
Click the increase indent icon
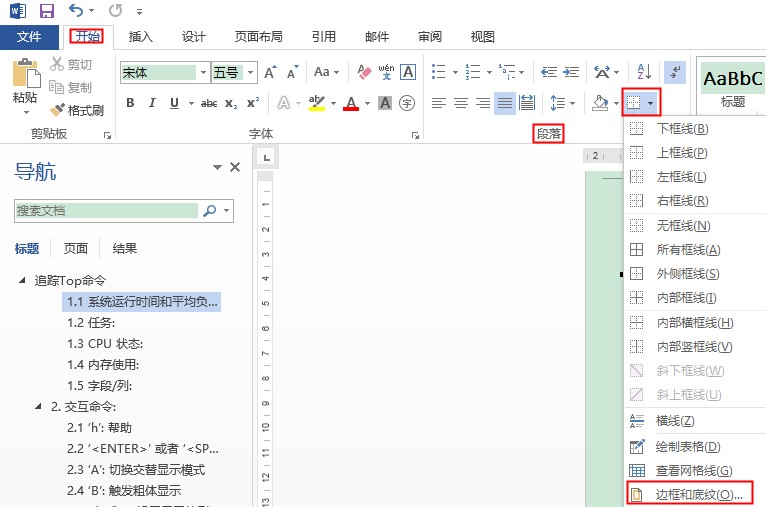click(x=571, y=72)
